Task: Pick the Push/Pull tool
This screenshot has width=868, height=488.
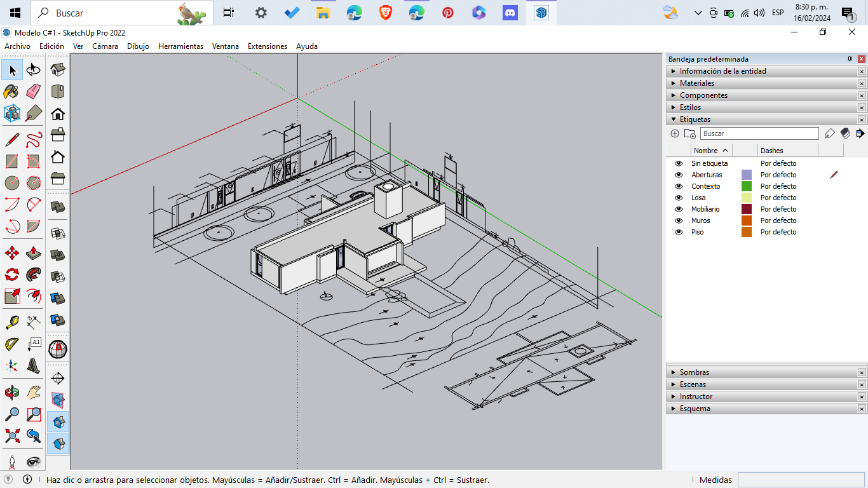Action: point(34,254)
